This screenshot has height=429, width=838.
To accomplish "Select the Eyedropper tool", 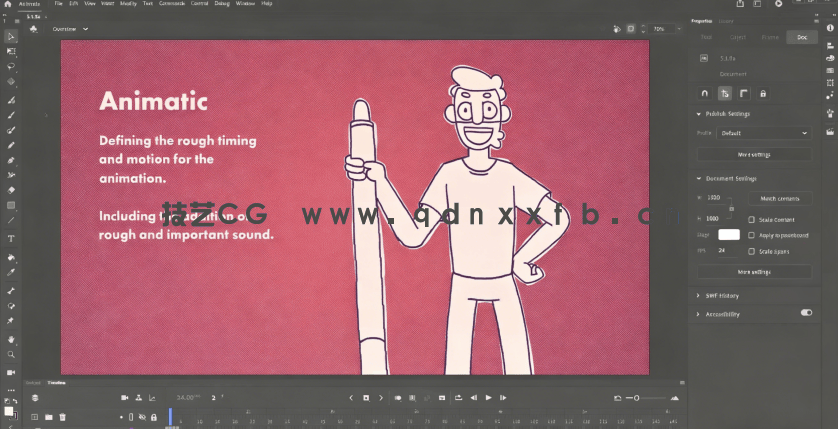I will coord(11,272).
